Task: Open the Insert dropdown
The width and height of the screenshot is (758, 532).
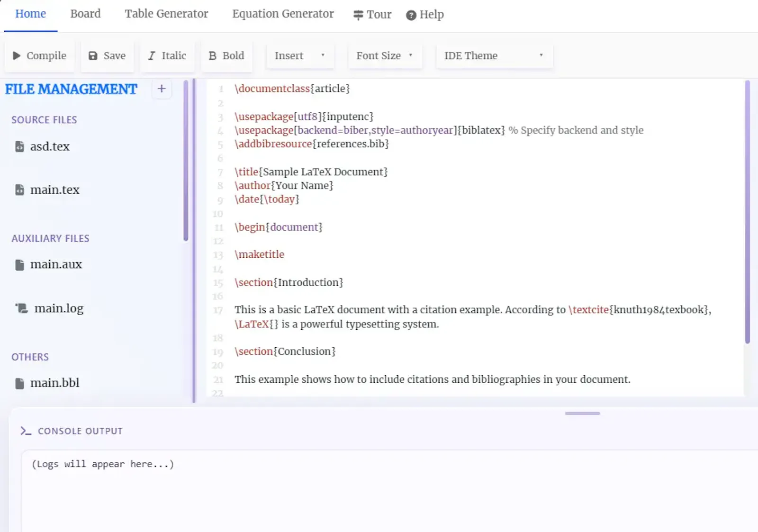Action: [300, 56]
